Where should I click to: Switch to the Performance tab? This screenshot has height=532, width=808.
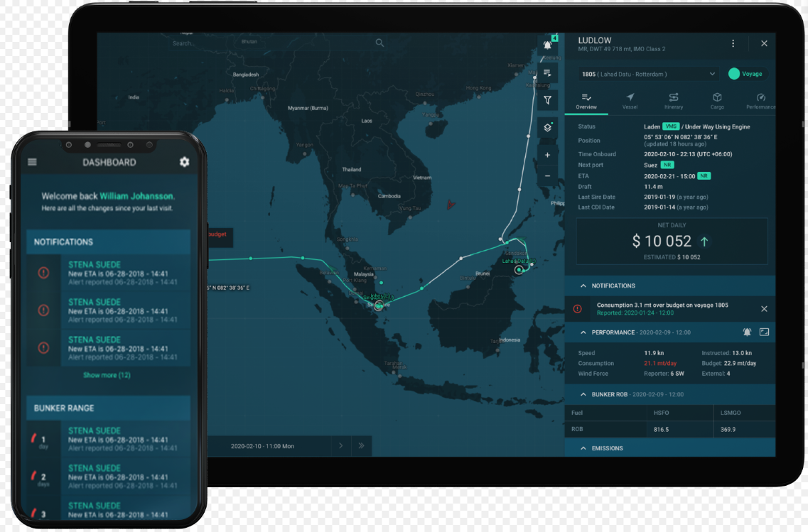(760, 102)
